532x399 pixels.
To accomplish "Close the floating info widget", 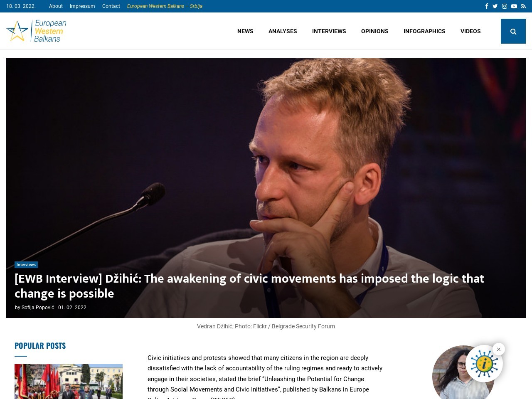I will pyautogui.click(x=499, y=349).
